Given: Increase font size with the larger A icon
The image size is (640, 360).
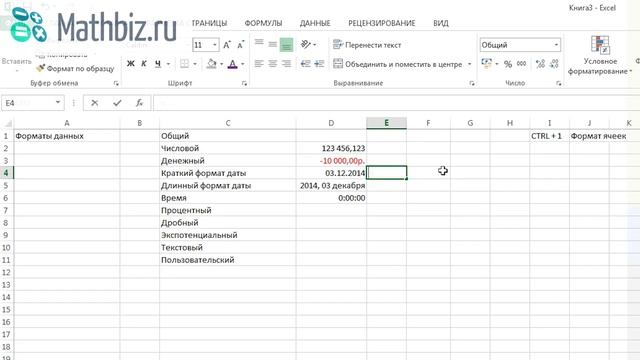Looking at the screenshot, I should click(x=227, y=45).
